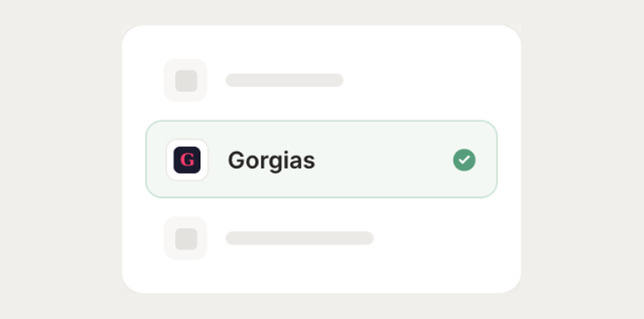This screenshot has width=644, height=319.
Task: Select the bottom placeholder app icon
Action: (x=185, y=238)
